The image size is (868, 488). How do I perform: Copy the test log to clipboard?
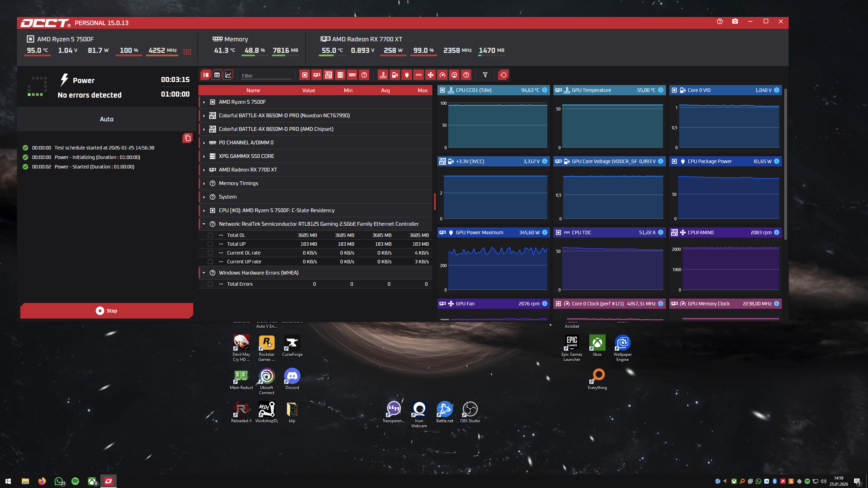click(x=188, y=138)
